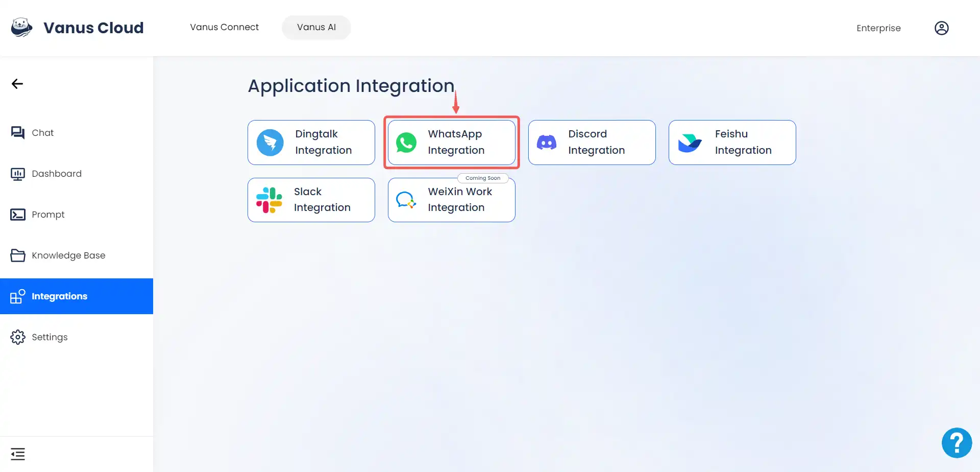The width and height of the screenshot is (980, 472).
Task: Click the Prompt terminal icon
Action: click(18, 215)
